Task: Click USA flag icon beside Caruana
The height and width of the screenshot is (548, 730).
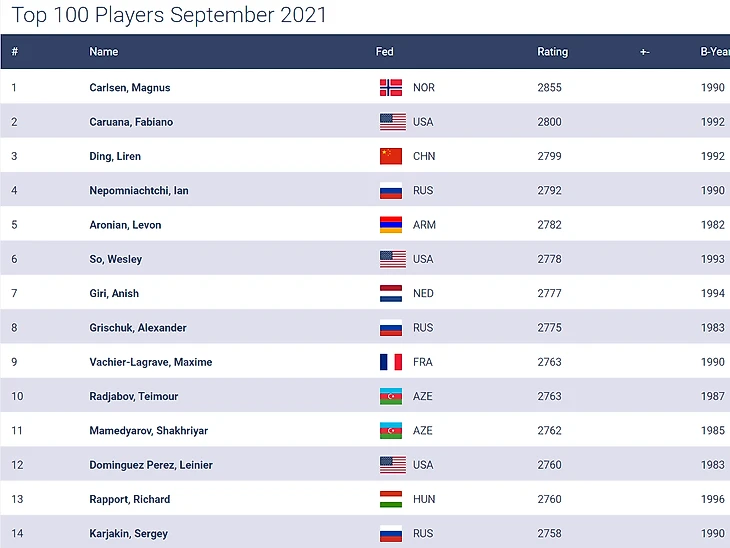Action: coord(392,122)
